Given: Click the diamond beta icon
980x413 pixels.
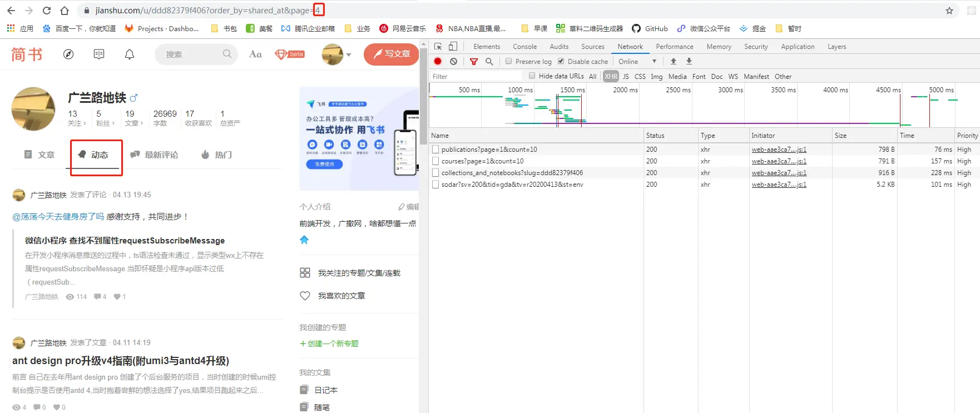Looking at the screenshot, I should 290,54.
